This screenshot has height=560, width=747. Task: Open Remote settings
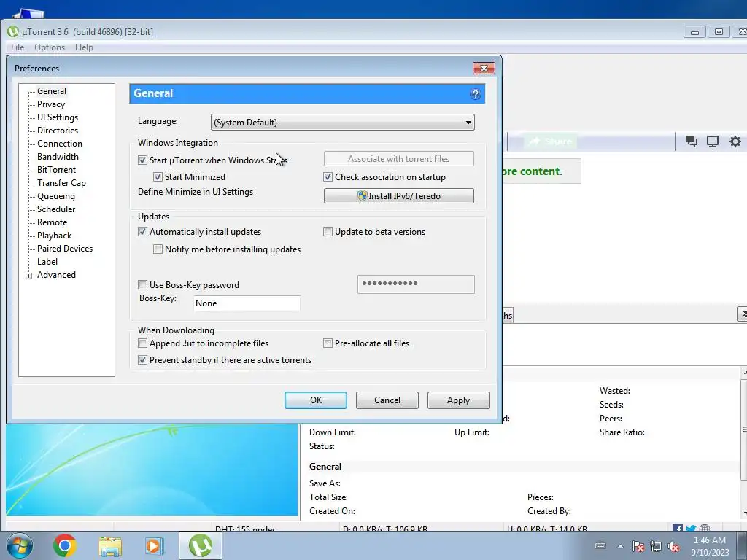(52, 222)
